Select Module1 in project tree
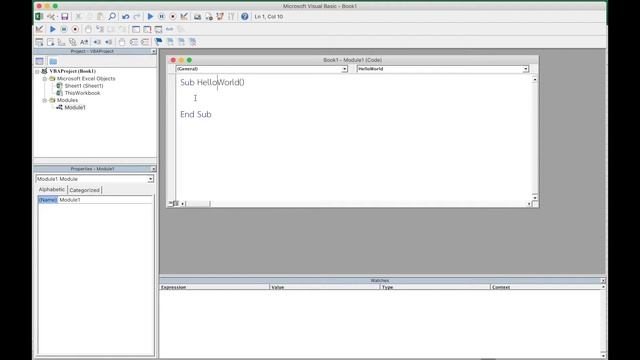 click(75, 108)
